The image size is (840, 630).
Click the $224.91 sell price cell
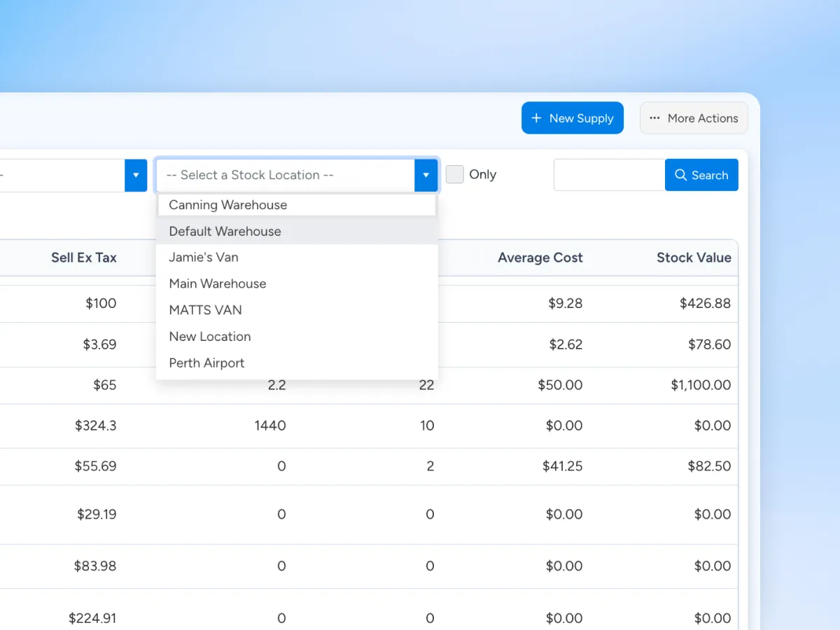click(x=92, y=618)
